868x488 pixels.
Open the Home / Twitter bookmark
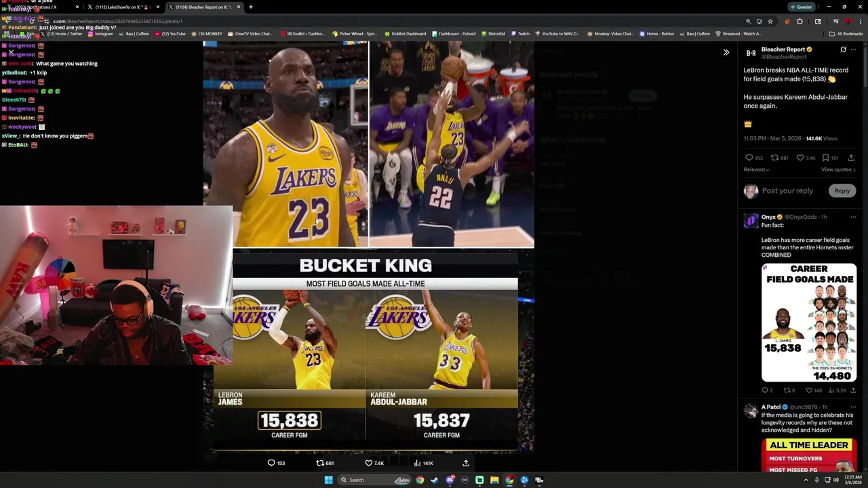point(62,33)
